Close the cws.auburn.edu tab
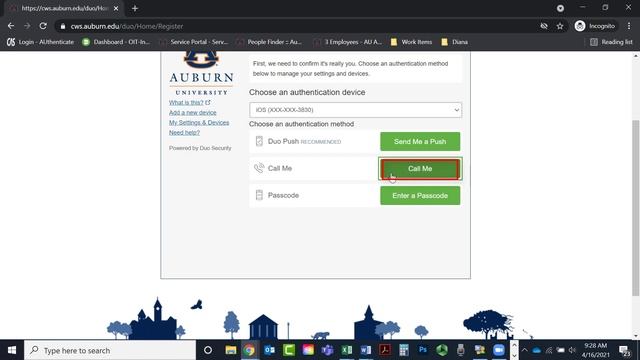The height and width of the screenshot is (360, 640). (116, 8)
